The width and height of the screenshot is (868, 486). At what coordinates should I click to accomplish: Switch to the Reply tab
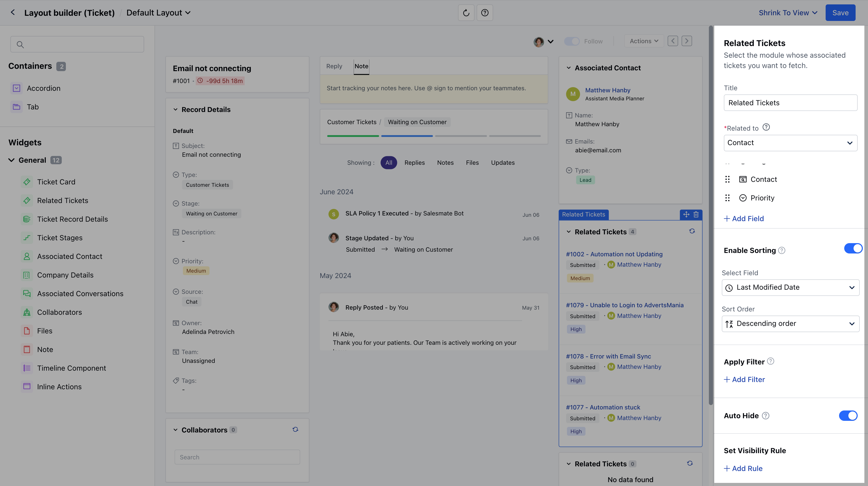point(334,66)
